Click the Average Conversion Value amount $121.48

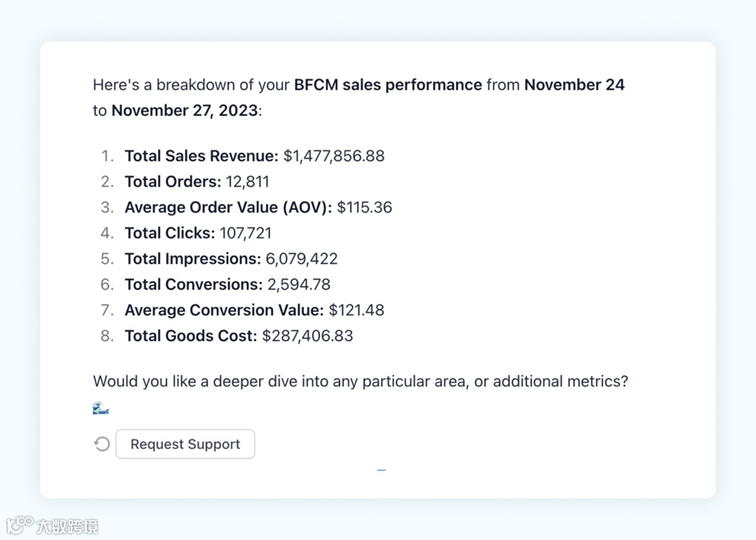pos(356,311)
